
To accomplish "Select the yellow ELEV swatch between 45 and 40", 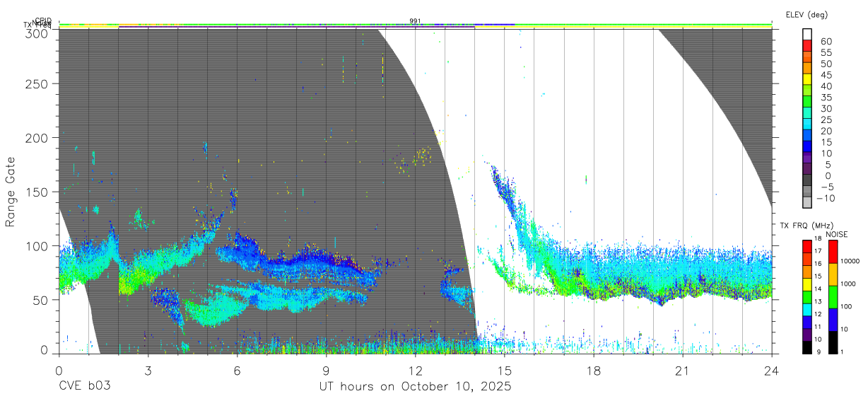I will click(807, 79).
